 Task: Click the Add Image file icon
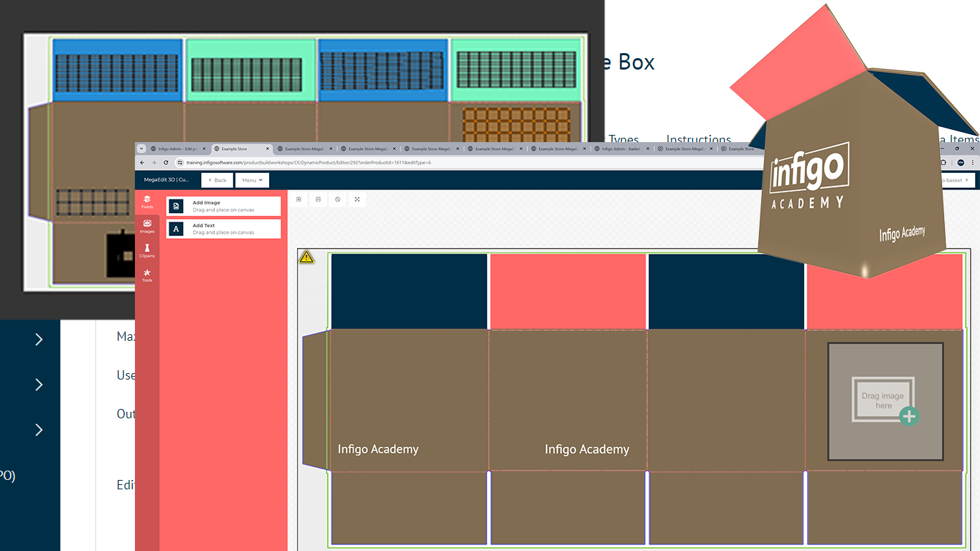coord(176,206)
